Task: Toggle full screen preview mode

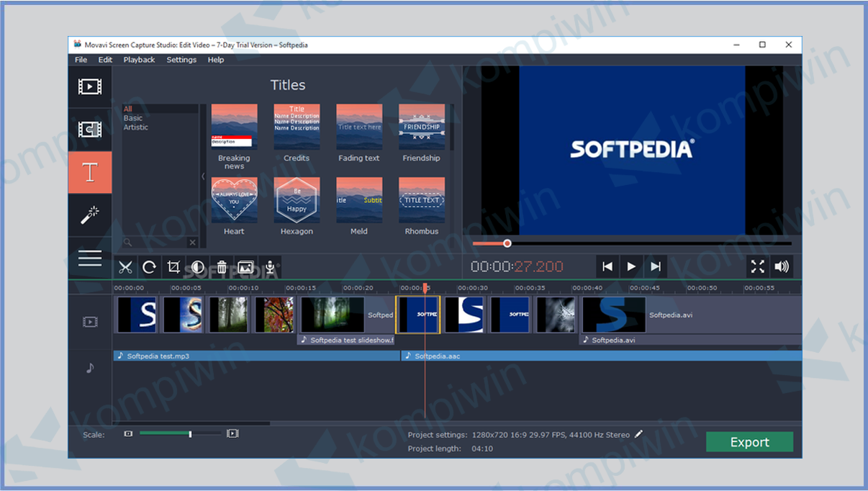Action: (757, 266)
